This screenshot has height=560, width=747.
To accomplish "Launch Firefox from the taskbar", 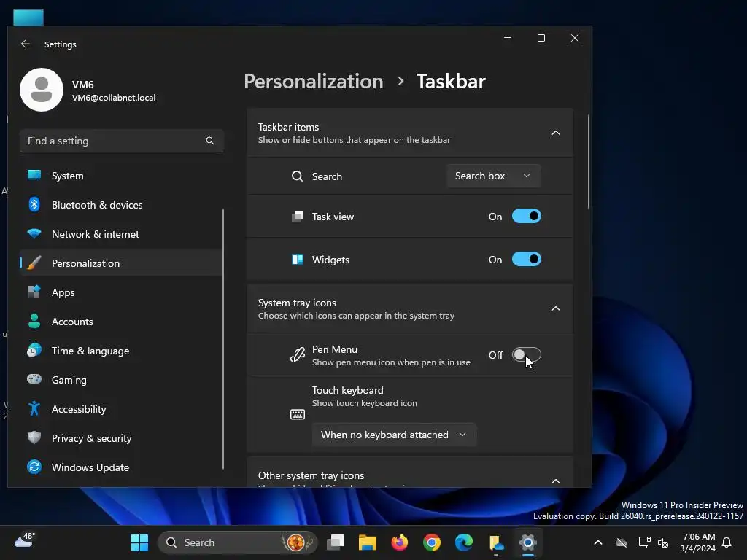I will pos(399,542).
